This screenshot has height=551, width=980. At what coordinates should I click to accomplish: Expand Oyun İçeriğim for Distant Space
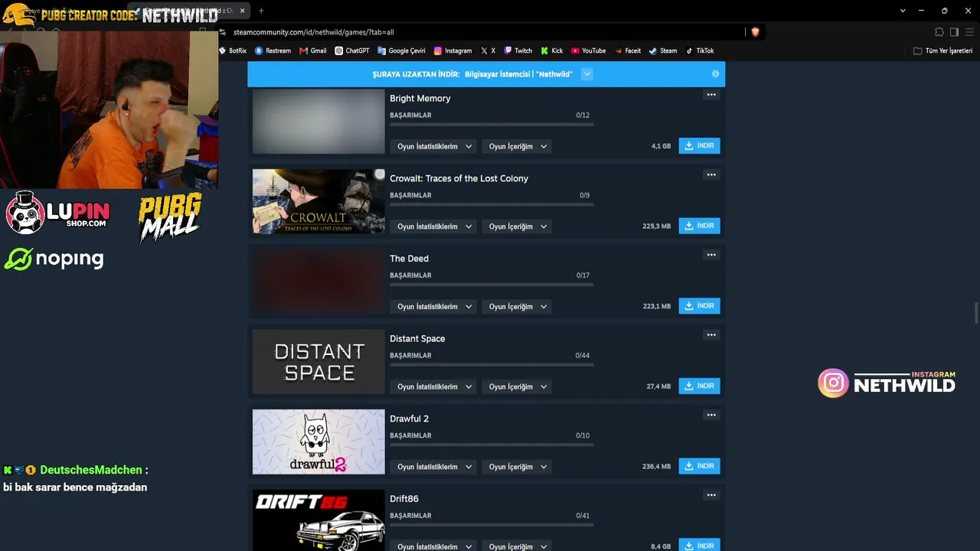click(518, 386)
